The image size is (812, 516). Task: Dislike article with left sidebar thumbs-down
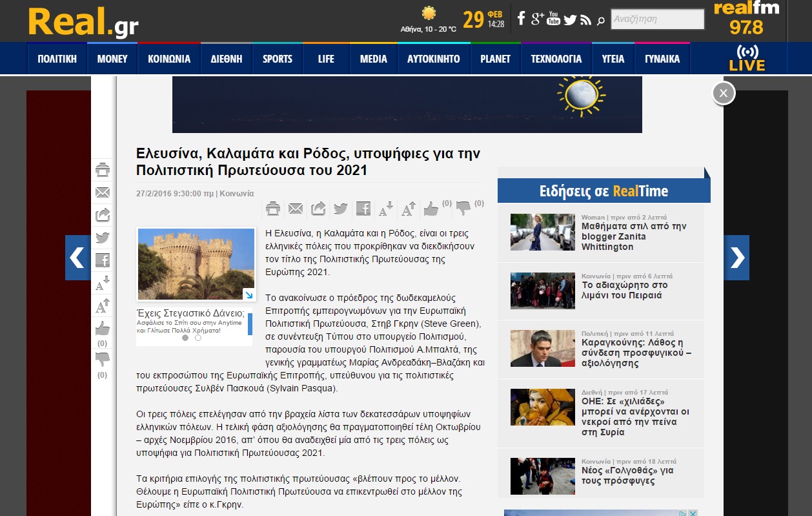(x=103, y=359)
